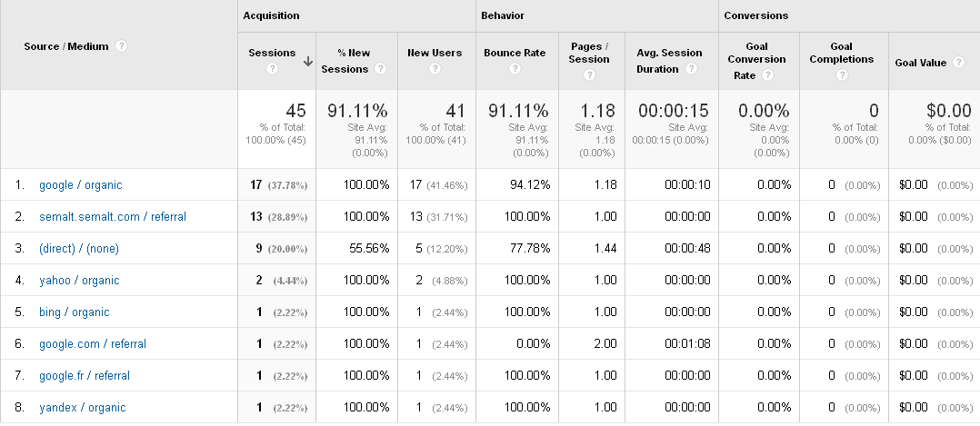The image size is (980, 426).
Task: Open semalt.semalt.com / referral link
Action: click(113, 217)
